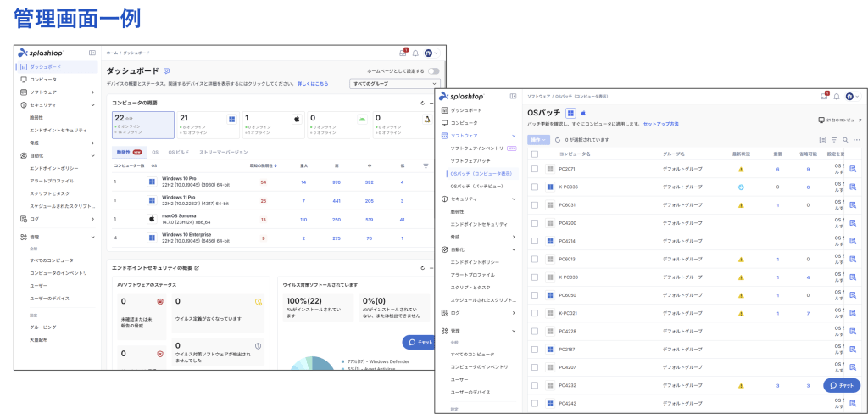Image resolution: width=868 pixels, height=414 pixels.
Task: Select the Windows platform icon beside OSパッチ title
Action: tap(570, 113)
